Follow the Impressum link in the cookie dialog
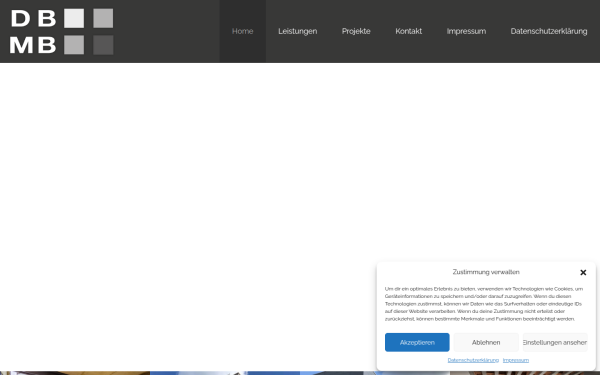Viewport: 600px width, 375px height. tap(516, 360)
